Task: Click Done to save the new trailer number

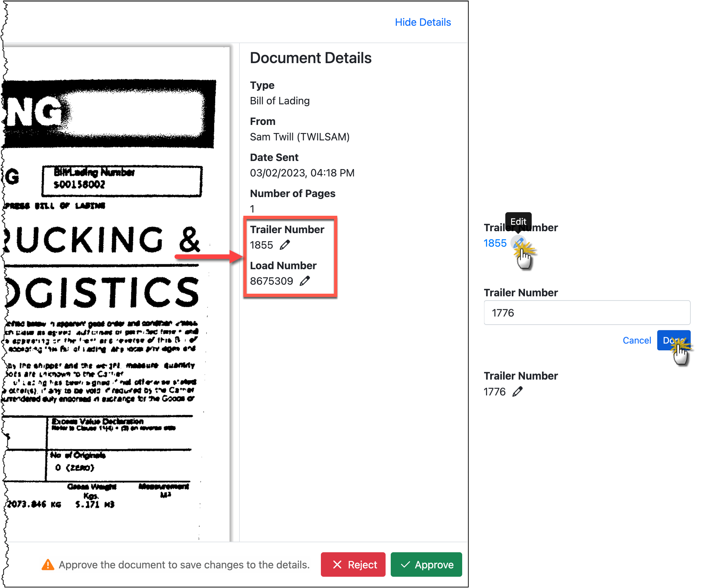Action: coord(674,340)
